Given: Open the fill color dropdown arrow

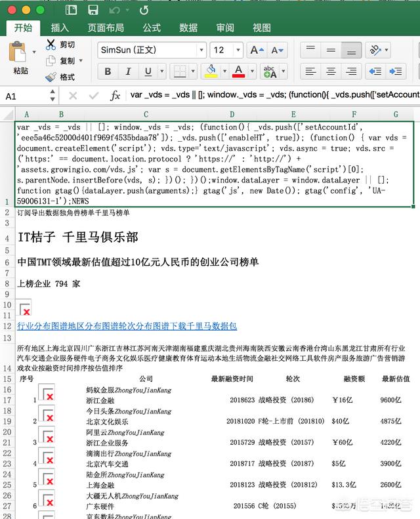Looking at the screenshot, I should (224, 71).
